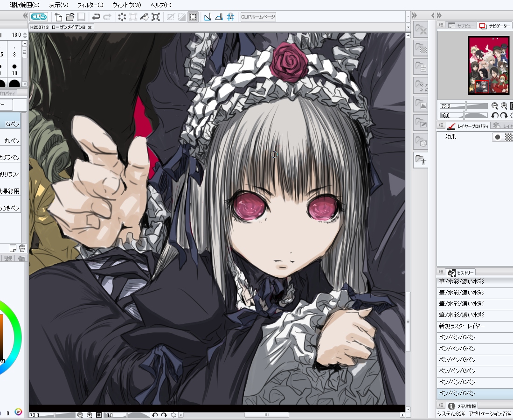Open the フィルター(I) menu
513x420 pixels.
(90, 5)
